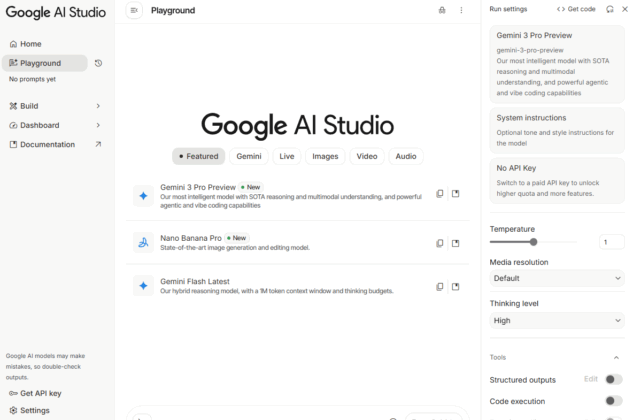Collapse the Tools section

pyautogui.click(x=616, y=357)
